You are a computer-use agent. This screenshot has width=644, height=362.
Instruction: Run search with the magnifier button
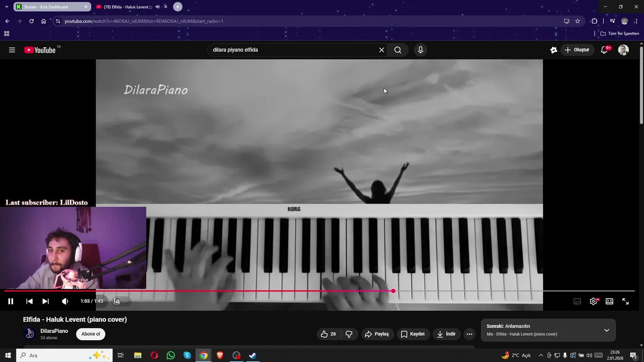(398, 50)
